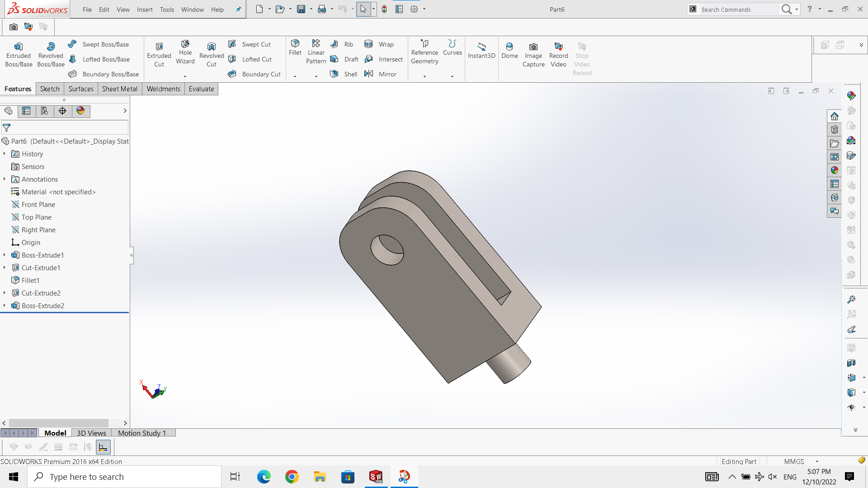Open the Curves dropdown arrow
868x488 pixels.
point(452,76)
